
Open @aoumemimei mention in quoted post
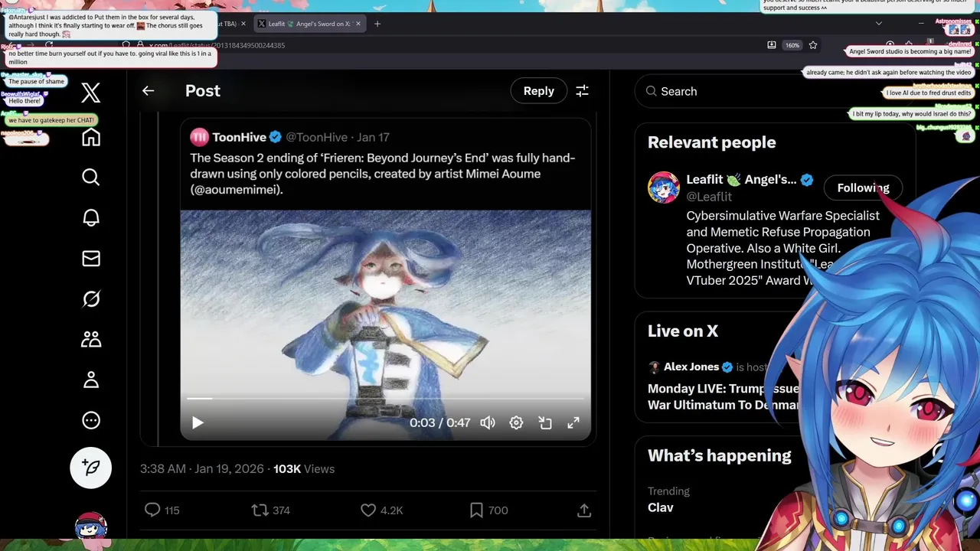click(237, 189)
